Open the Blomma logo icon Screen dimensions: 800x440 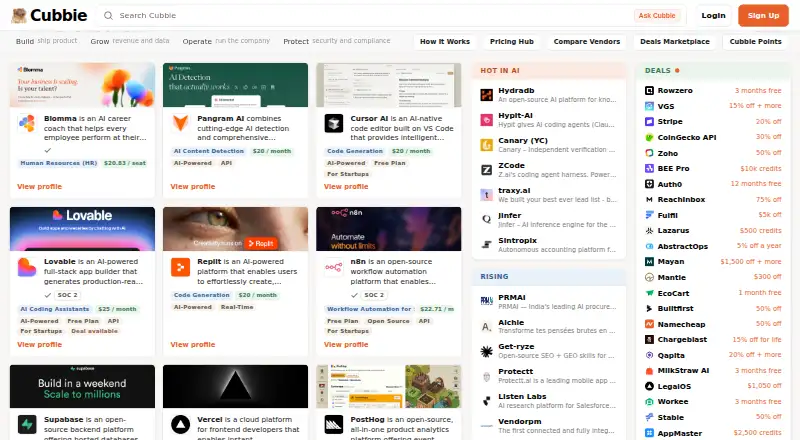27,123
